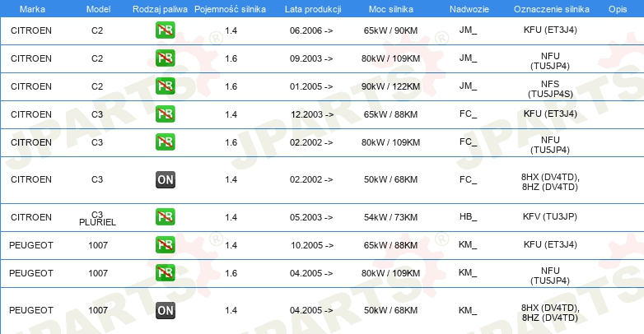Viewport: 644px width, 334px height.
Task: Select the petrol icon for C2 90kW / 122KM
Action: click(x=165, y=86)
